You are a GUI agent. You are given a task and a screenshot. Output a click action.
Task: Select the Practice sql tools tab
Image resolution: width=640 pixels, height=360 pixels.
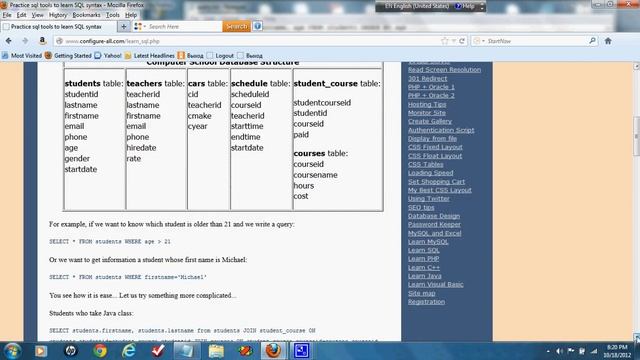(58, 27)
